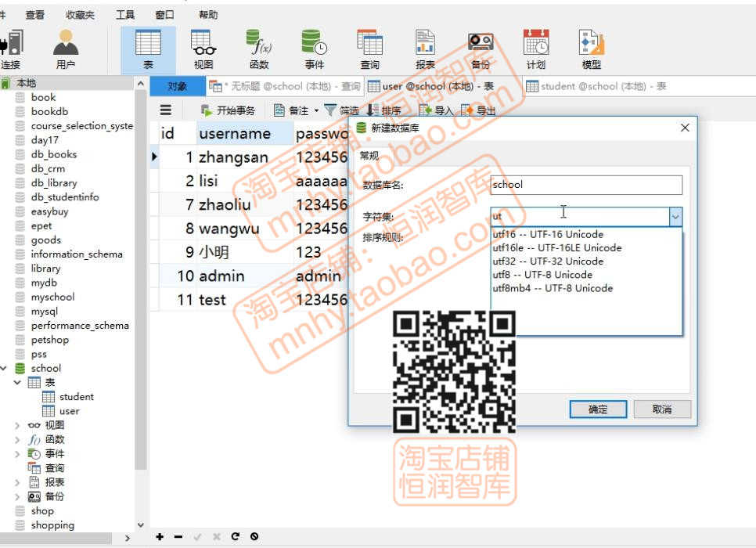Open the 查看 menu
The height and width of the screenshot is (548, 756).
tap(34, 15)
